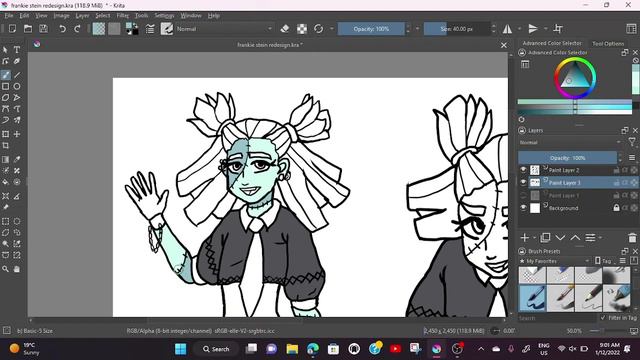Choose the Crop tool in toolbox
Viewport: 640px width, 360px height.
[x=5, y=146]
